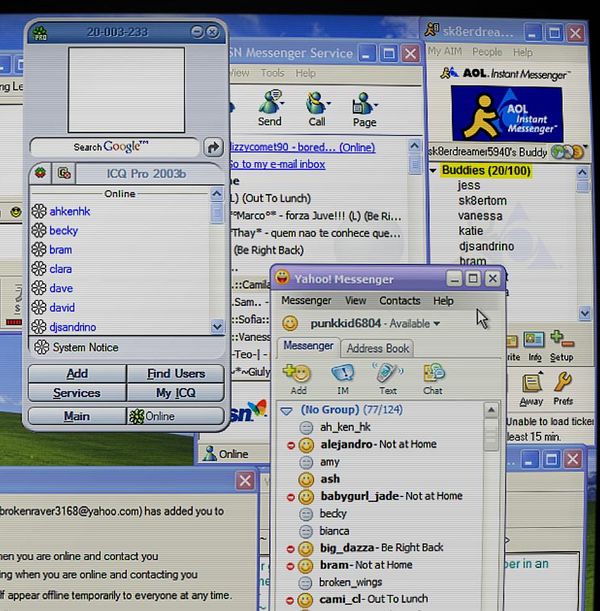Click the AOL Instant Messenger banner image
Image resolution: width=600 pixels, height=611 pixels.
point(507,114)
